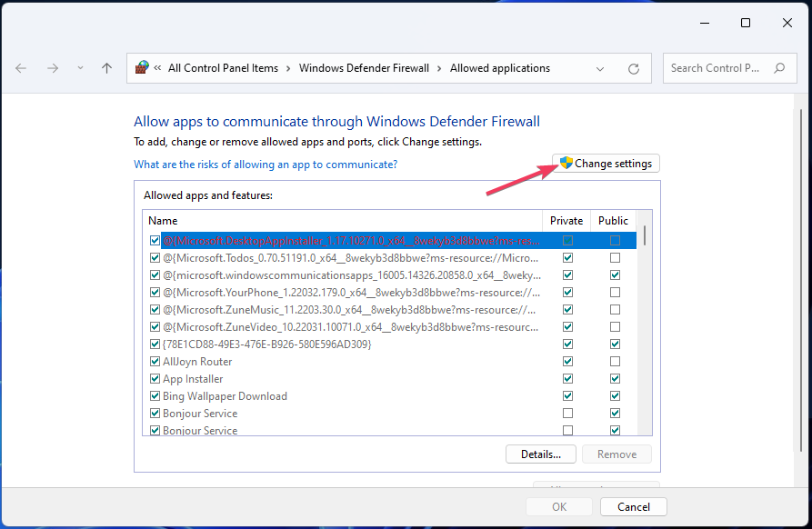Go up one folder level arrow
Viewport: 812px width, 529px height.
106,68
